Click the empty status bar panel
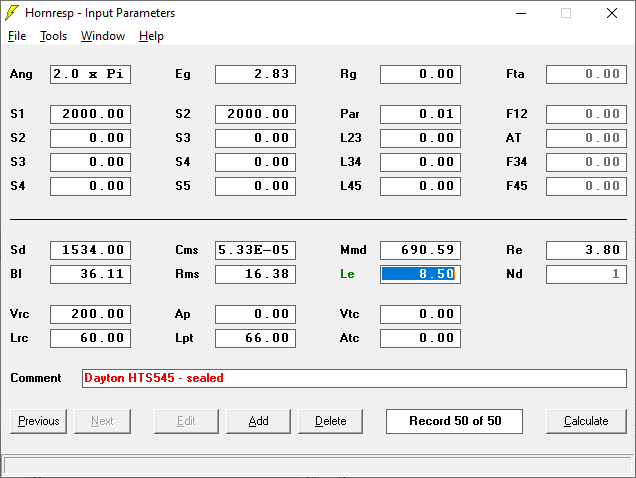 pyautogui.click(x=318, y=465)
